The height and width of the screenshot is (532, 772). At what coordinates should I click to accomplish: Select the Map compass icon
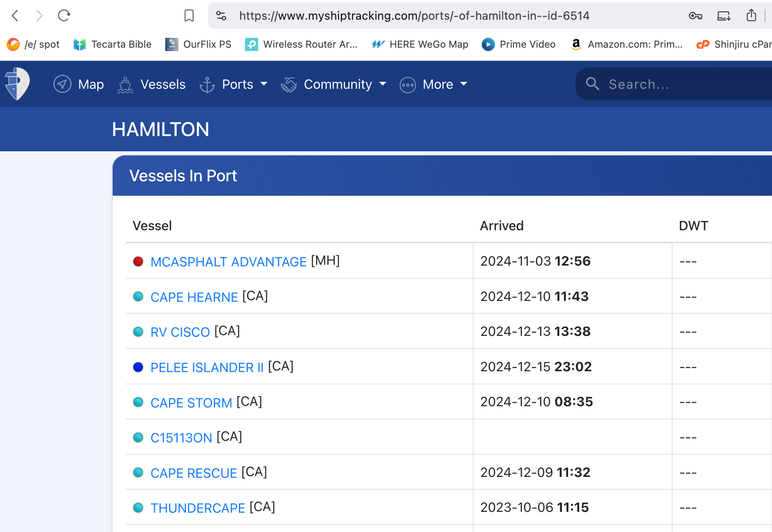pos(62,84)
